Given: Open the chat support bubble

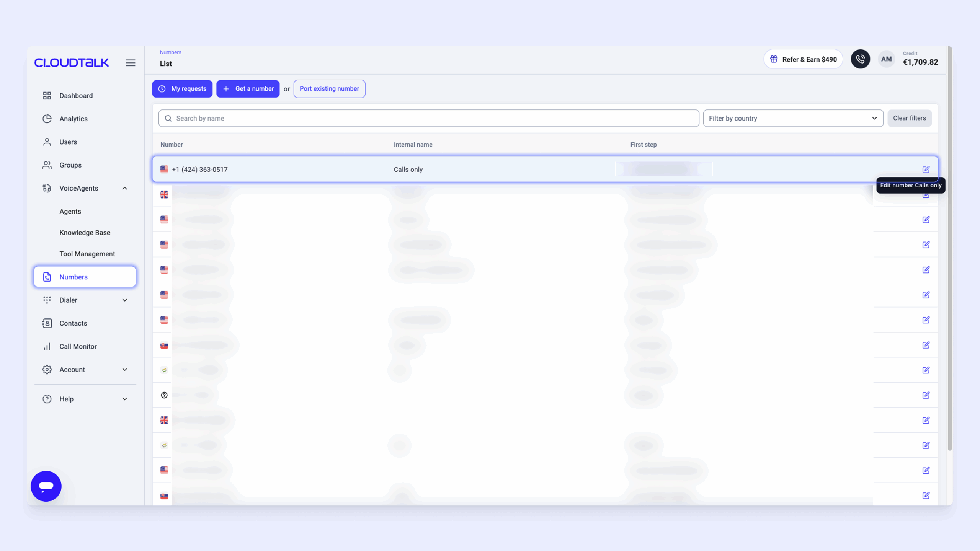Looking at the screenshot, I should coord(46,486).
